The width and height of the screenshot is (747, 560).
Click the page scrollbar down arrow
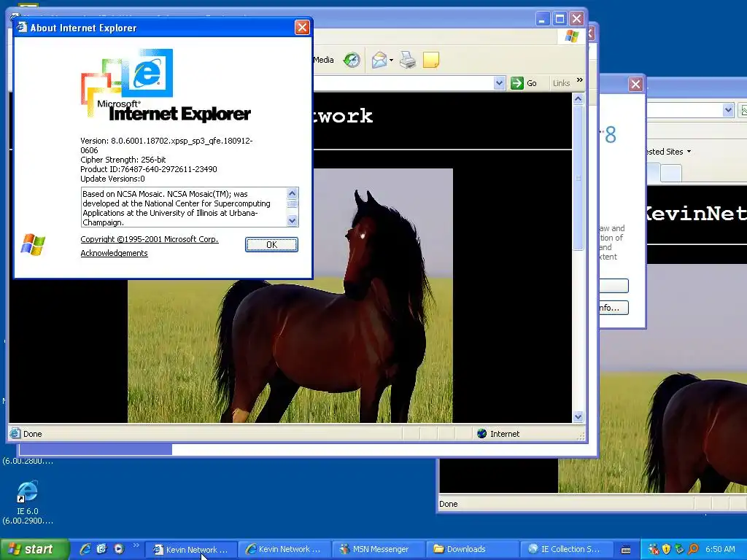tap(578, 416)
